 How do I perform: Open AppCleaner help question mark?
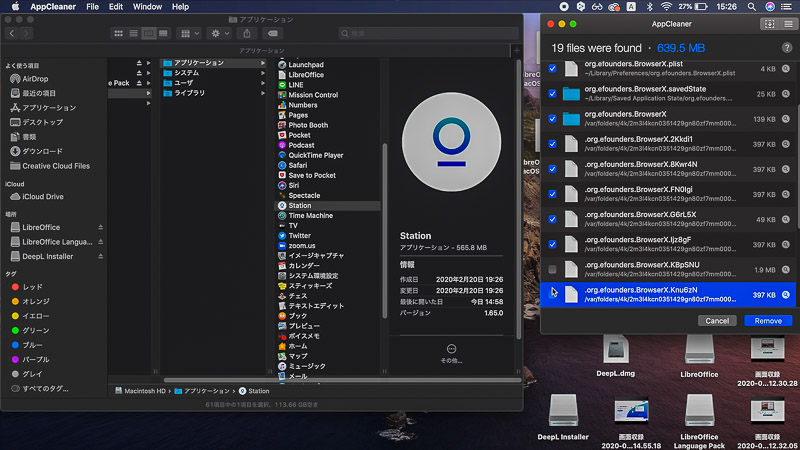pyautogui.click(x=786, y=48)
